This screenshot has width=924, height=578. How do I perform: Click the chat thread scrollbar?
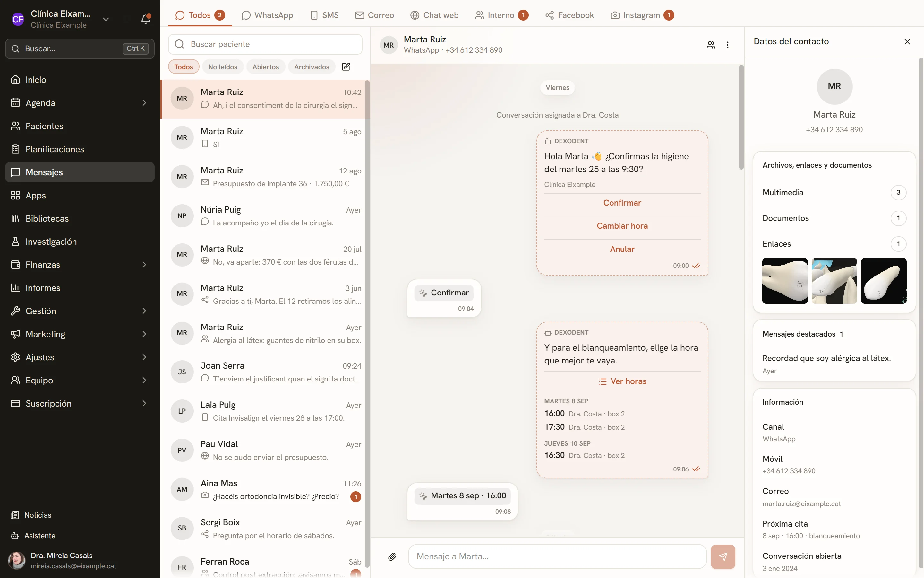coord(741,117)
